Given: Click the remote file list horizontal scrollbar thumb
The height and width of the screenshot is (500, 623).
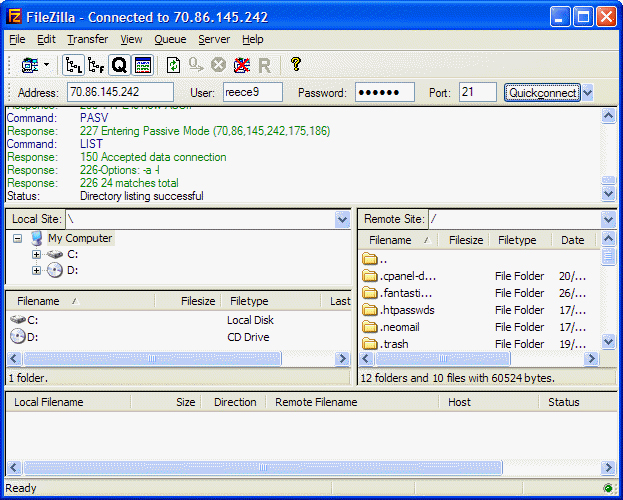Looking at the screenshot, I should (443, 359).
